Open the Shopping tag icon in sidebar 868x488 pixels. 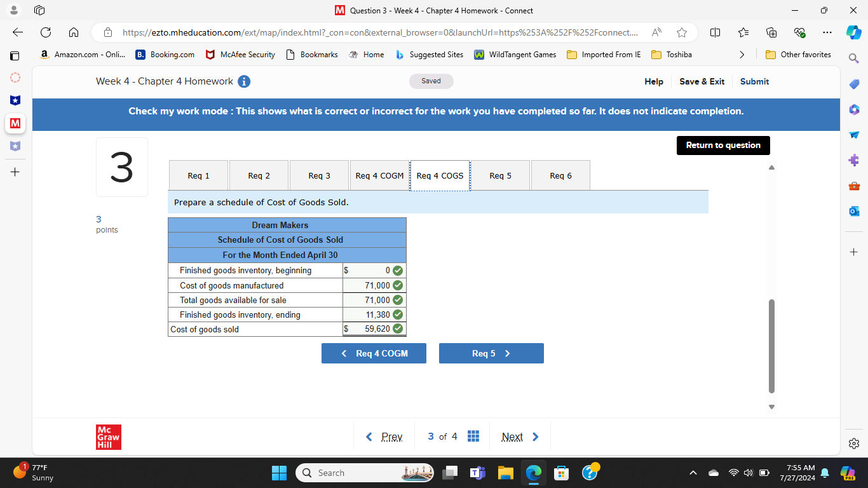(x=854, y=84)
